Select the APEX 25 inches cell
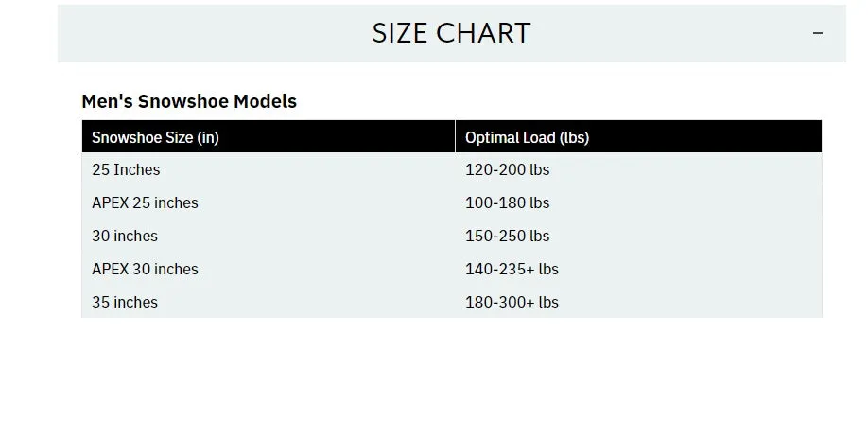The width and height of the screenshot is (868, 422). [x=145, y=203]
